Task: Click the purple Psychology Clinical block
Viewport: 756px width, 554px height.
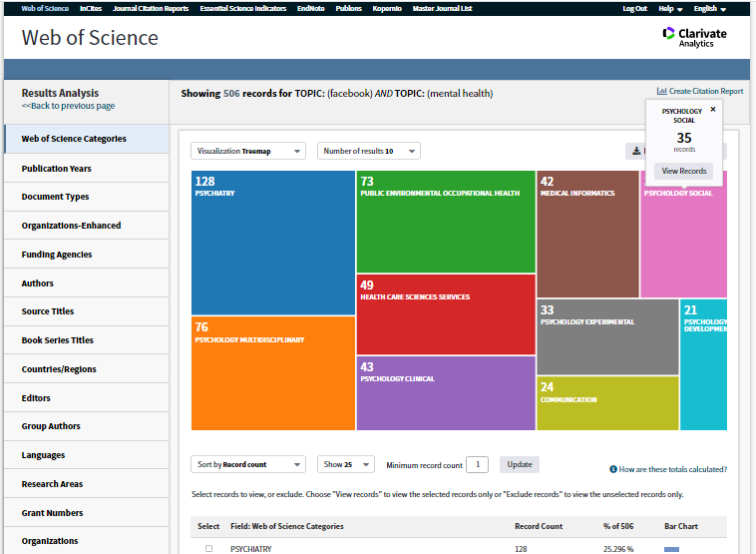Action: (446, 393)
